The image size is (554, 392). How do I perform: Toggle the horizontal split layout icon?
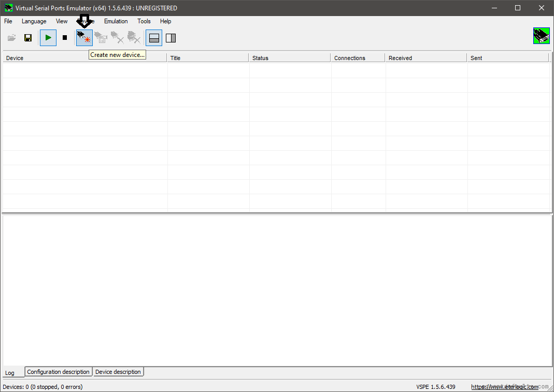coord(154,38)
